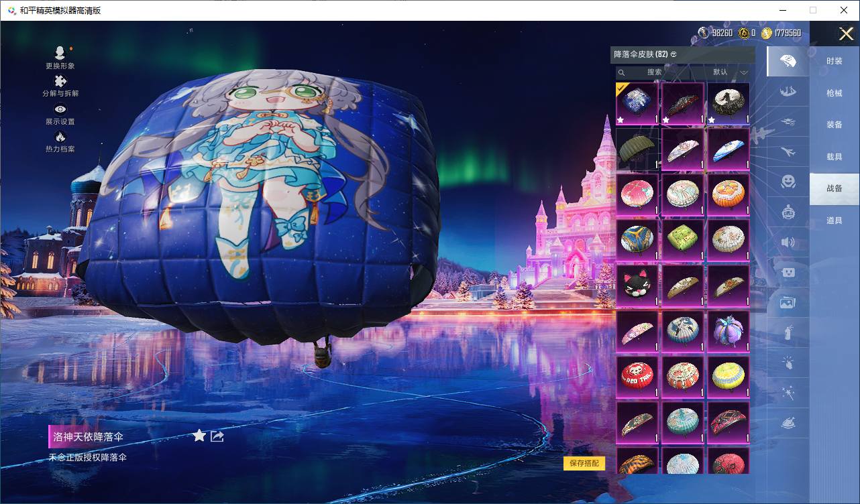
Task: Select the robot companion category icon
Action: click(788, 212)
